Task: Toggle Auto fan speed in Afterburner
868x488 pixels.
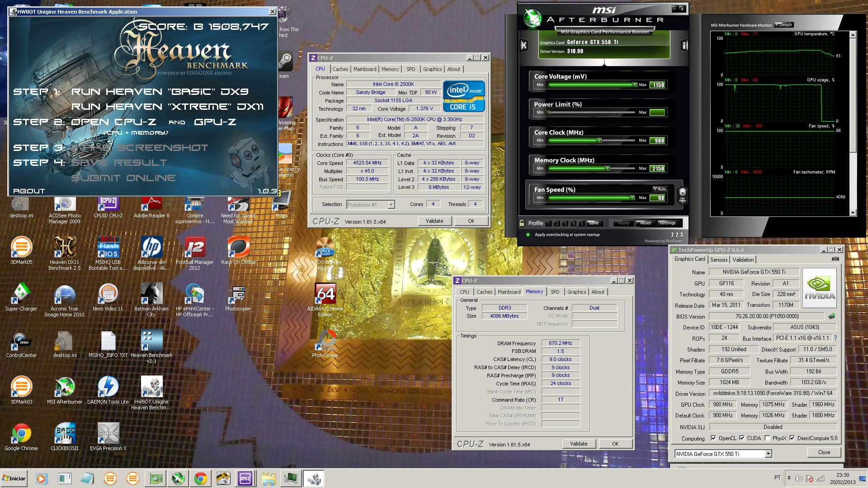Action: point(660,189)
